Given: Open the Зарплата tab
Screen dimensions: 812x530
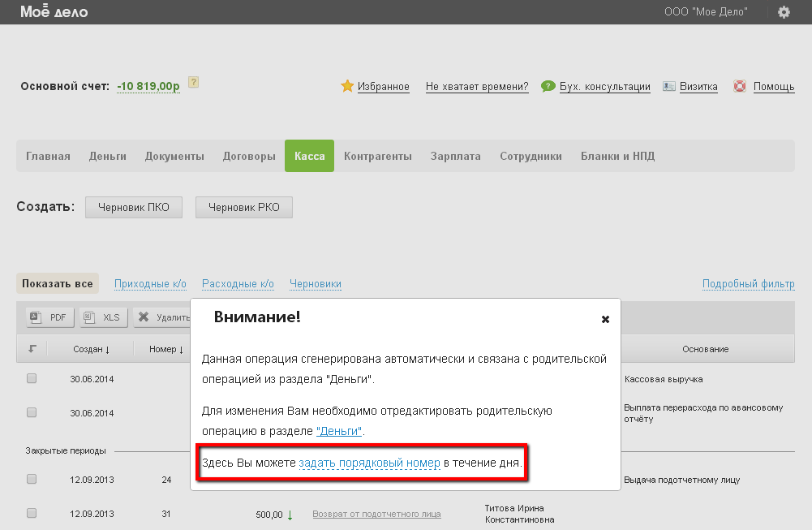Looking at the screenshot, I should 456,156.
